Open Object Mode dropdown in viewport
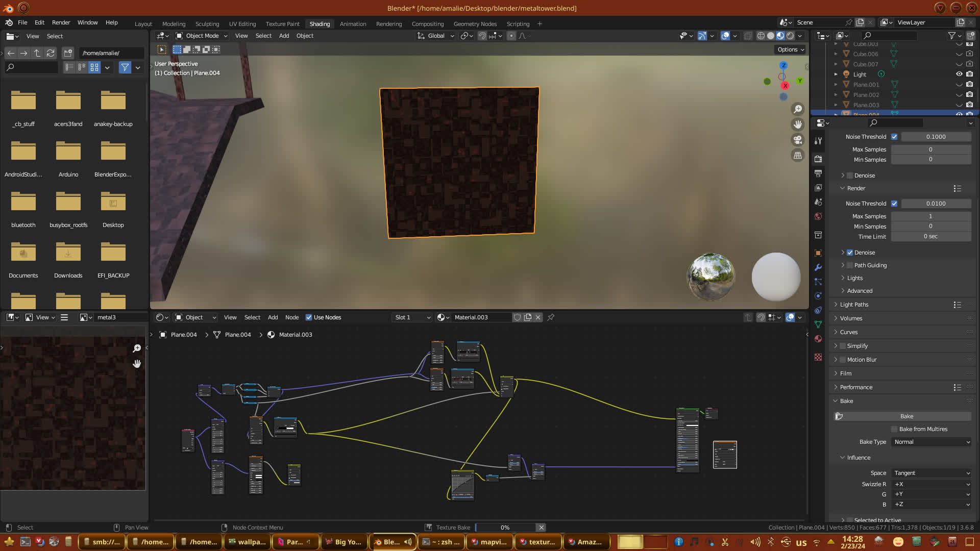Image resolution: width=980 pixels, height=551 pixels. [202, 36]
